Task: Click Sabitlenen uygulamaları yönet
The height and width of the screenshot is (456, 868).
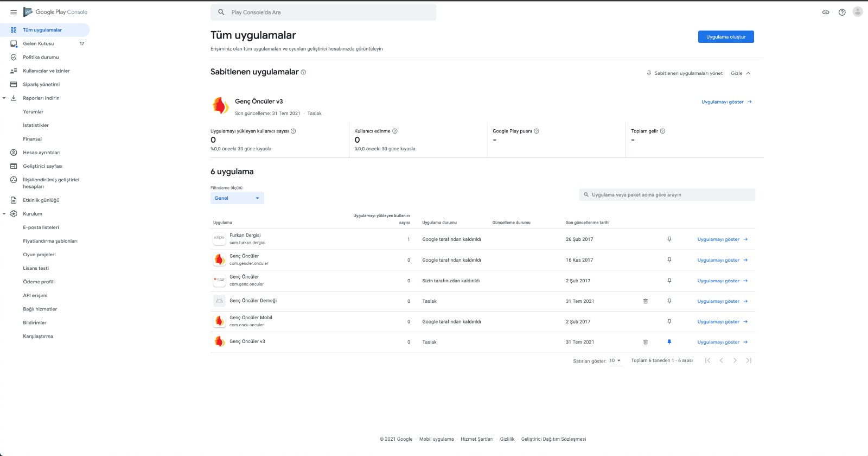Action: 685,73
